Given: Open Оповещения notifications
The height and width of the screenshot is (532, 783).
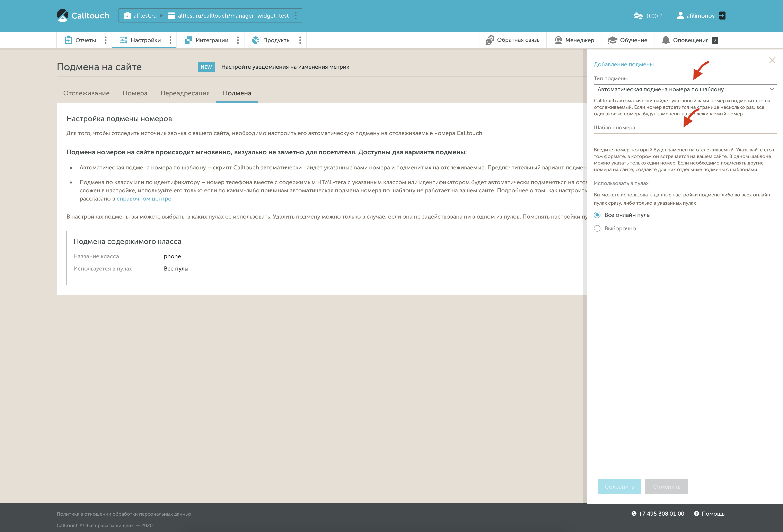Looking at the screenshot, I should click(691, 40).
